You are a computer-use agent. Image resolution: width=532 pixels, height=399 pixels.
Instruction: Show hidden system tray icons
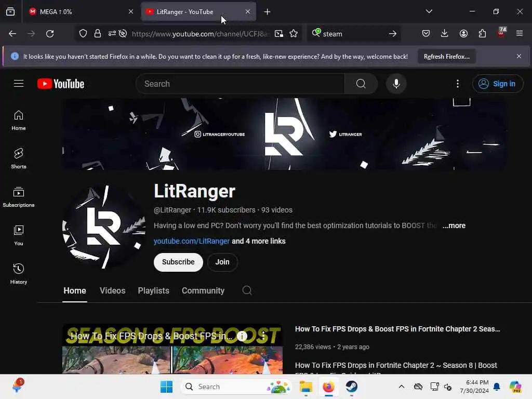[402, 387]
